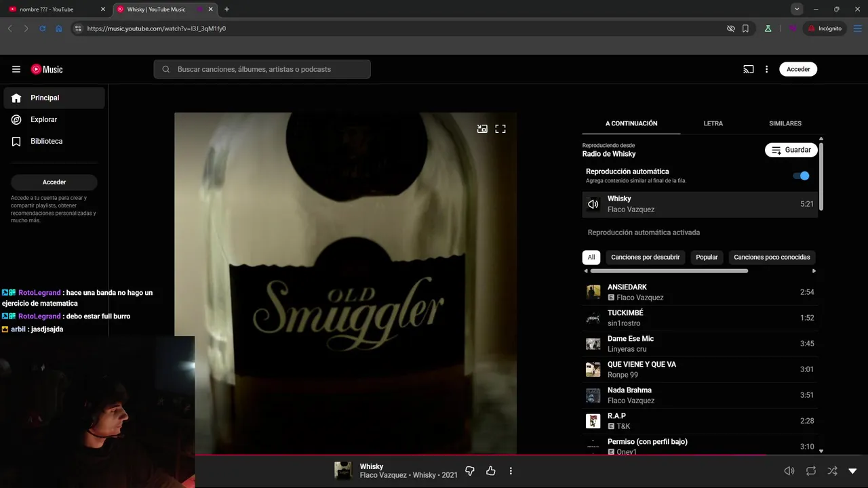This screenshot has height=488, width=868.
Task: Like the song Whisky with thumbs up
Action: (x=491, y=471)
